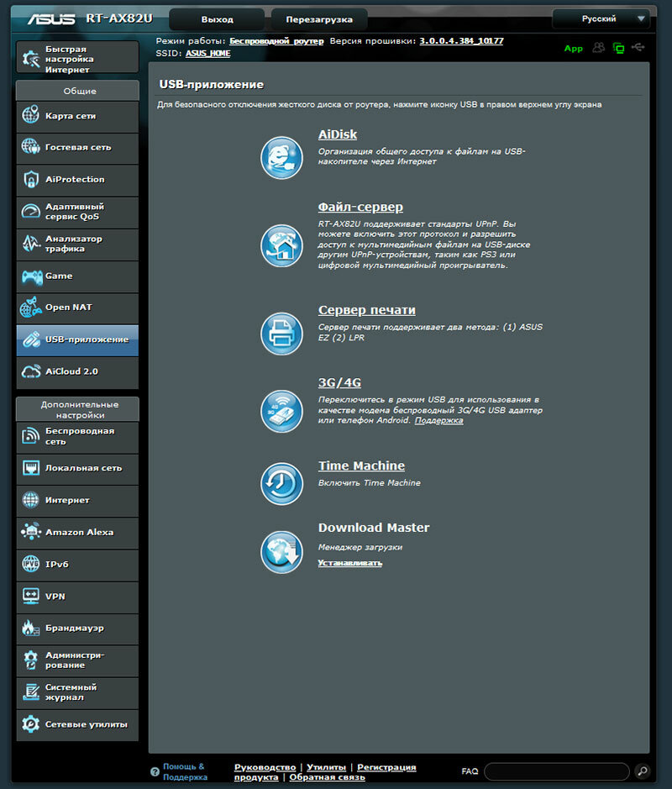Viewport: 672px width, 789px height.
Task: Click the Помощь & Поддержка link
Action: click(x=185, y=771)
